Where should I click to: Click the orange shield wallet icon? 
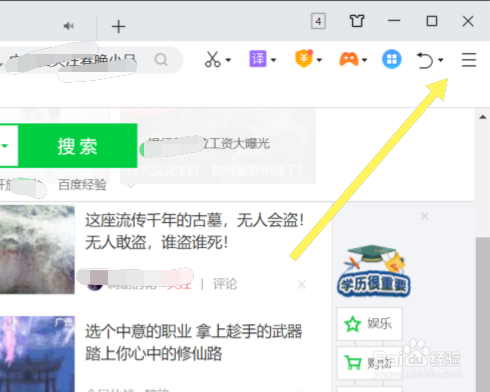click(304, 59)
